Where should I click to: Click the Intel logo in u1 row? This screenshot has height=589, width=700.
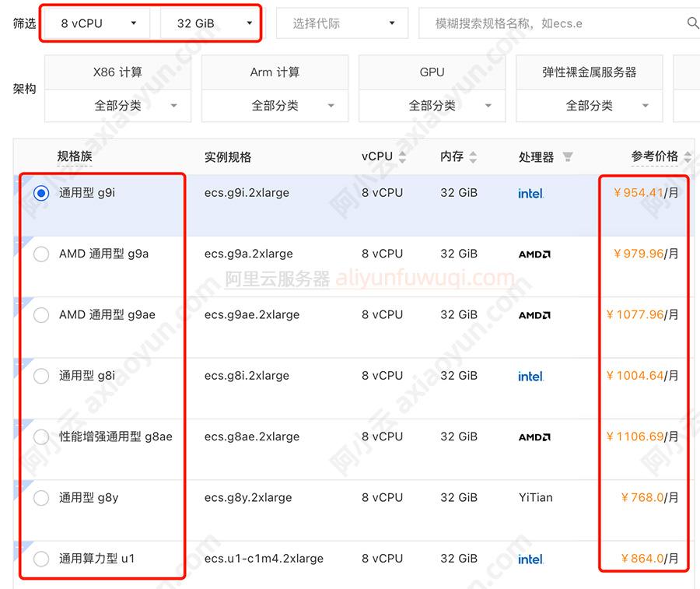pos(530,559)
